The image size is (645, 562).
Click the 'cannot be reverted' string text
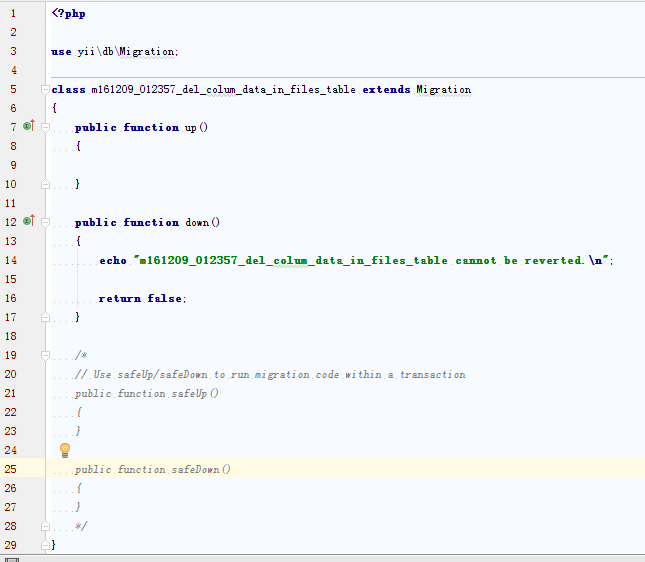519,261
